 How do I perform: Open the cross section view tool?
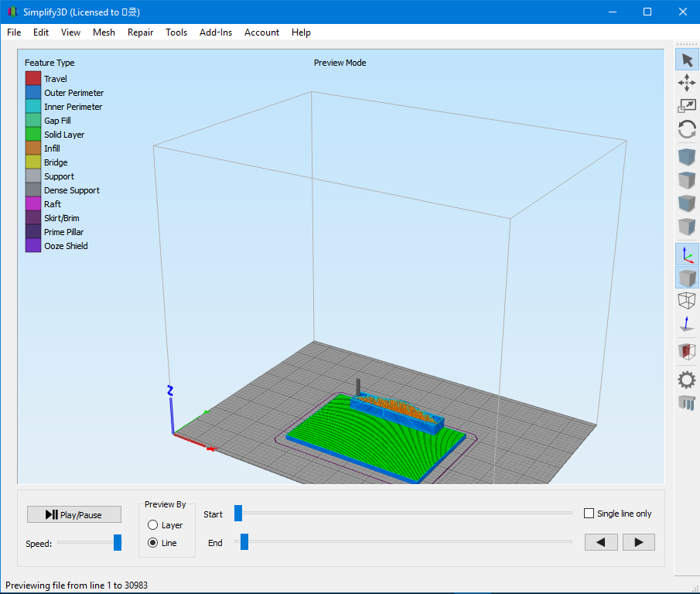[x=687, y=351]
